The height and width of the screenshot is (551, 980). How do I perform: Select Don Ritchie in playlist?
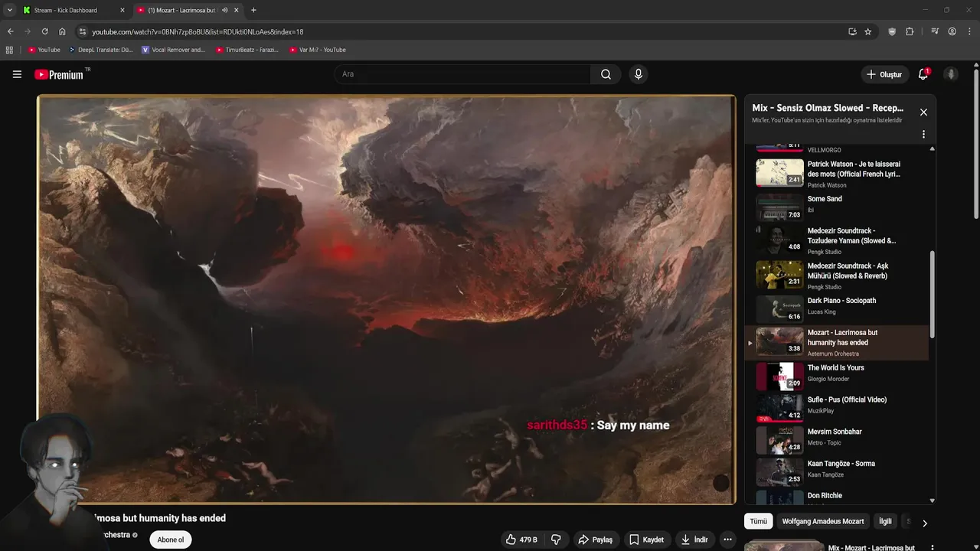pos(838,497)
